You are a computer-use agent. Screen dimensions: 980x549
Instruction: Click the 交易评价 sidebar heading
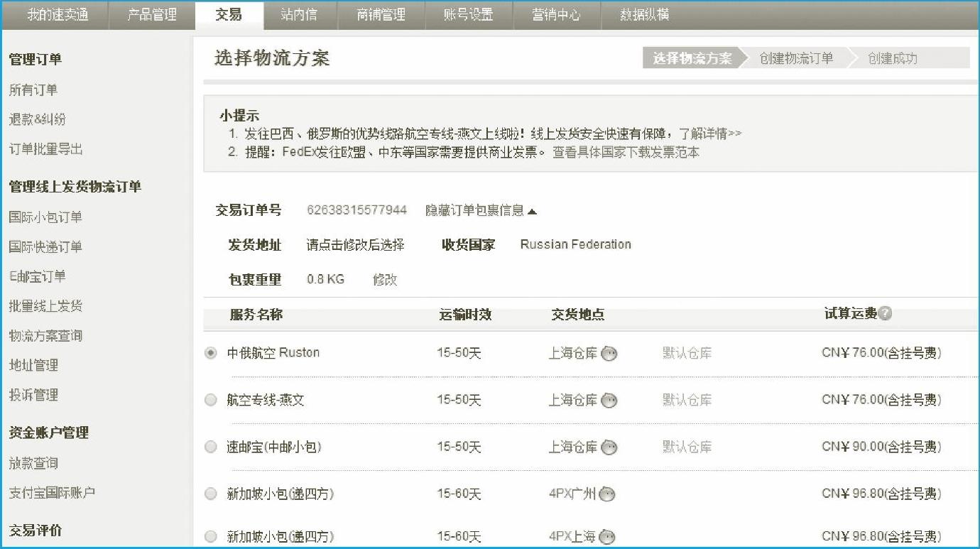(x=36, y=531)
